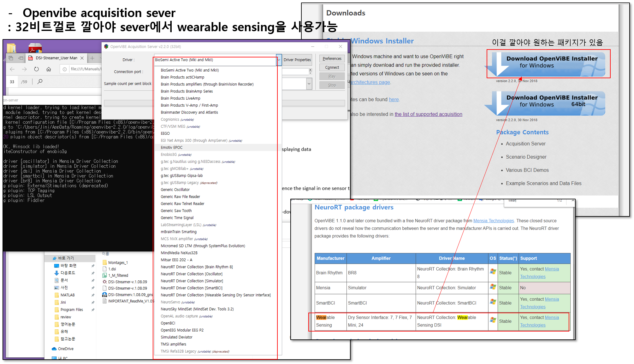Screen dimensions: 634x364
Task: Open the sample count per block dropdown
Action: click(x=309, y=84)
